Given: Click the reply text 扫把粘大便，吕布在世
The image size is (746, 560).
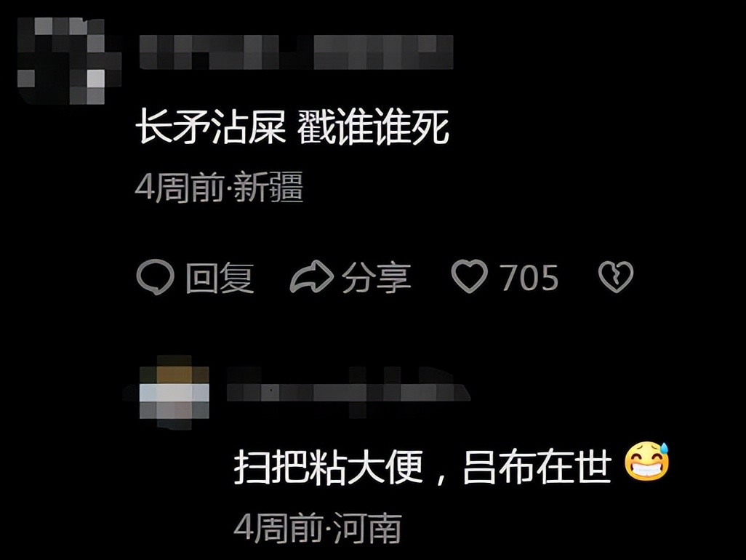Looking at the screenshot, I should tap(422, 468).
